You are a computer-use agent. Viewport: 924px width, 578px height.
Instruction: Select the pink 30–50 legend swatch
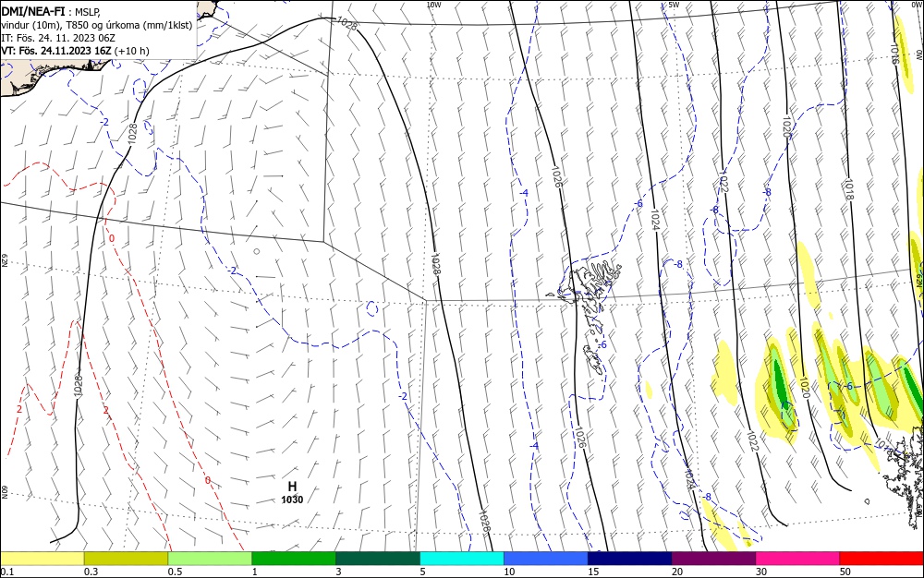(x=797, y=559)
